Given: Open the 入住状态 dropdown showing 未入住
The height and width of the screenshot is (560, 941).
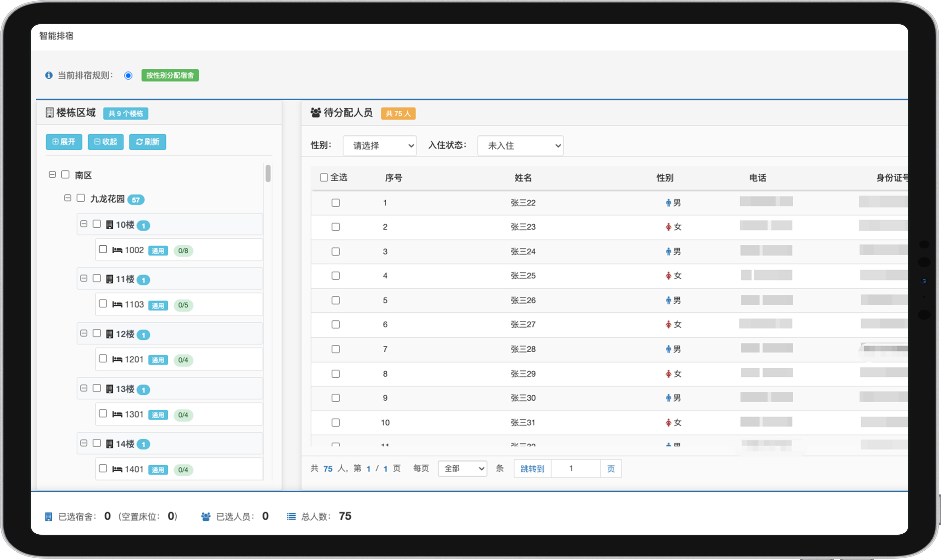Looking at the screenshot, I should tap(520, 146).
